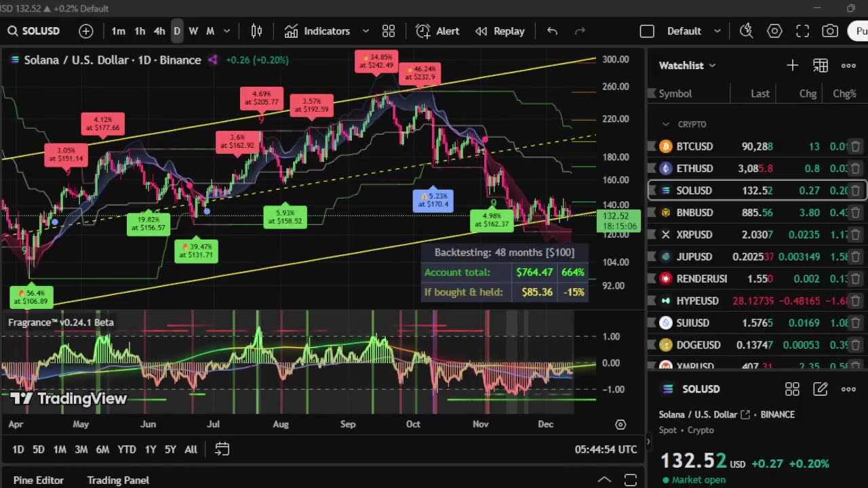Select the W weekly timeframe
Screen dimensions: 868x488
pos(193,31)
